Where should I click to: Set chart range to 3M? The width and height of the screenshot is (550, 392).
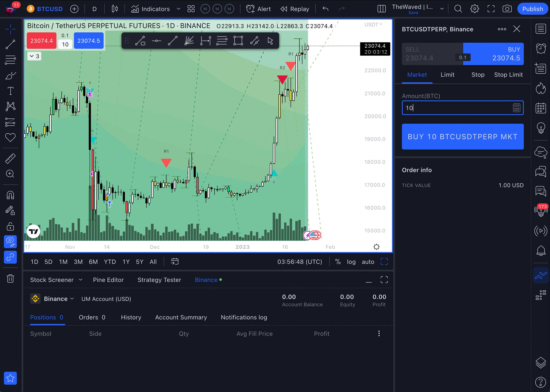[78, 262]
